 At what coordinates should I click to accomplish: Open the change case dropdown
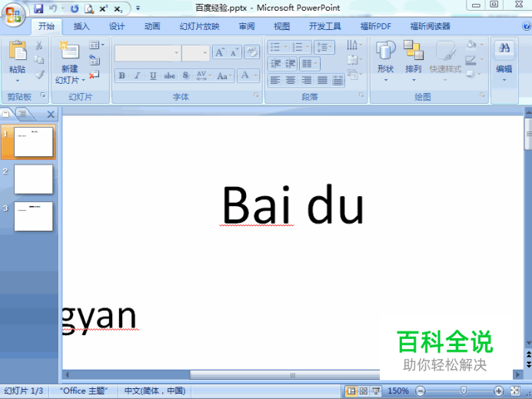(x=225, y=75)
